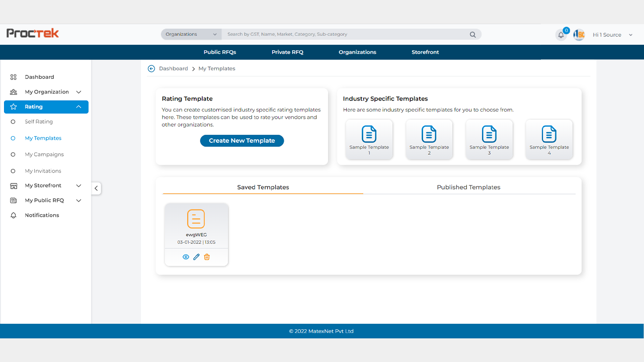The image size is (644, 362).
Task: Click the Dashboard breadcrumb link
Action: pyautogui.click(x=173, y=68)
